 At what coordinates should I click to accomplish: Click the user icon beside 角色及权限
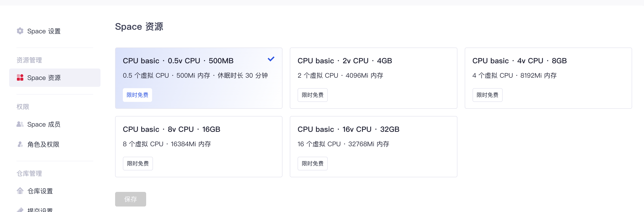(x=20, y=144)
